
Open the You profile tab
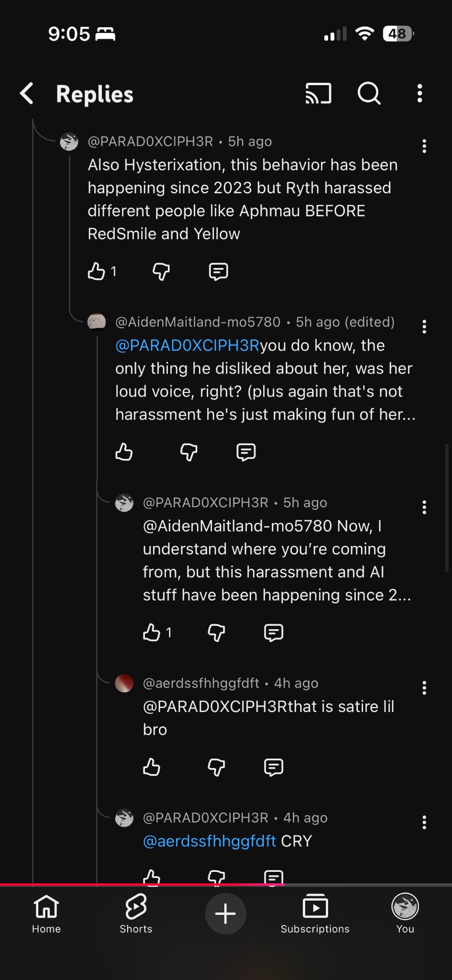405,914
